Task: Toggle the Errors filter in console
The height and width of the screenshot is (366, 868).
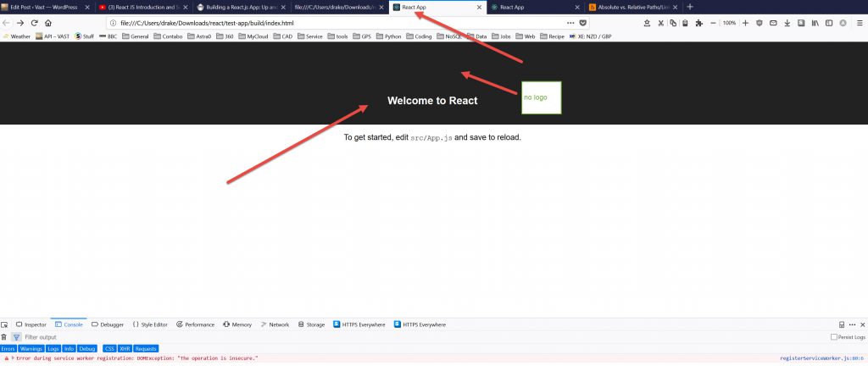Action: [x=8, y=348]
